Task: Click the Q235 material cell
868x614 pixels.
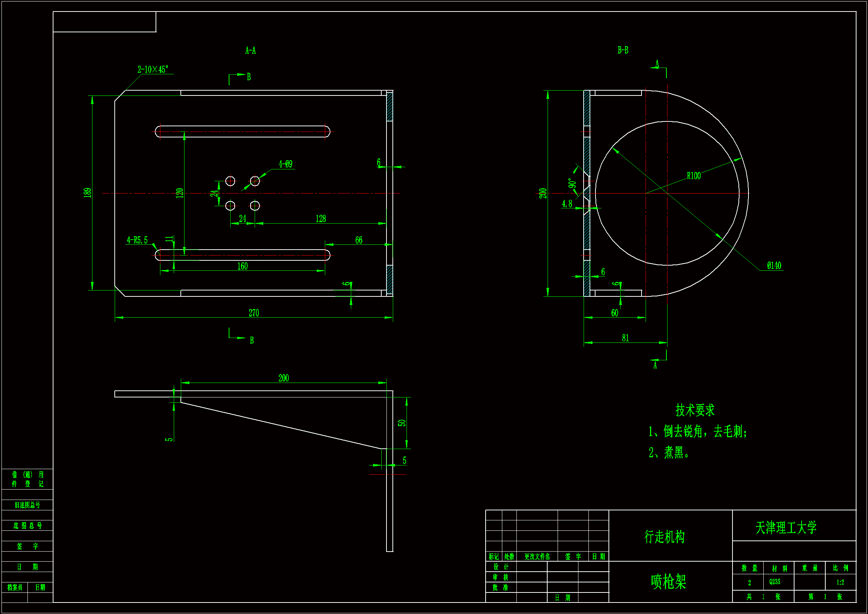Action: [x=774, y=581]
